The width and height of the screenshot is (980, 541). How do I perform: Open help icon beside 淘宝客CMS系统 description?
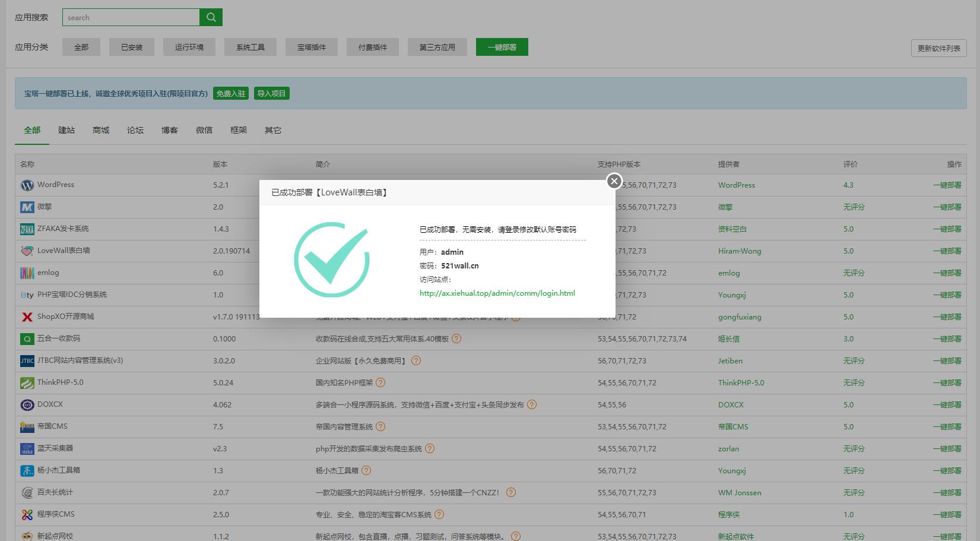(439, 514)
